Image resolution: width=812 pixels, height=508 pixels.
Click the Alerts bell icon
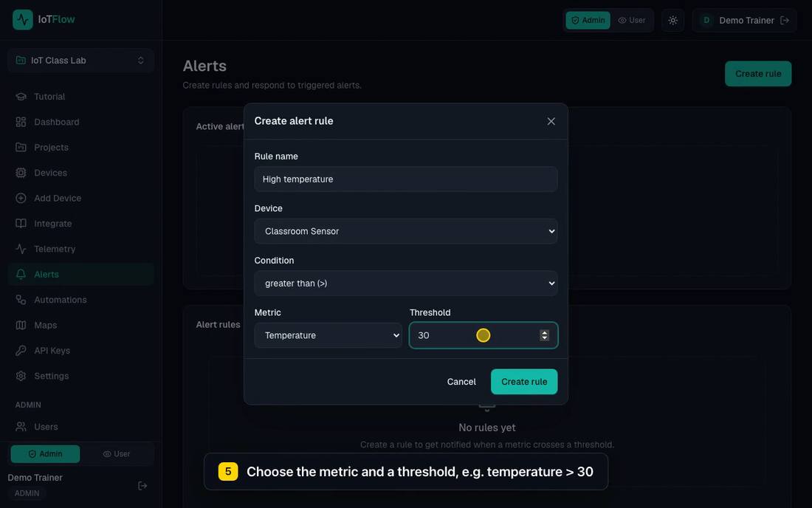click(21, 275)
